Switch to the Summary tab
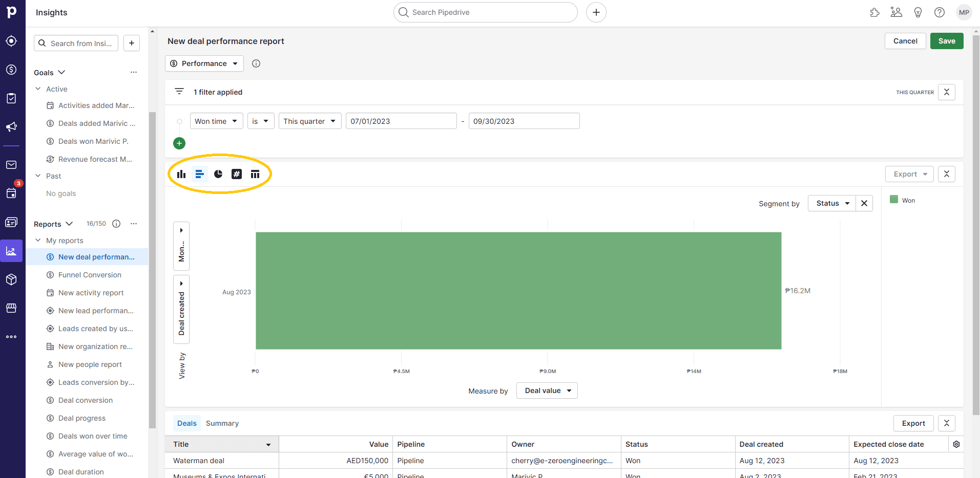 coord(222,423)
